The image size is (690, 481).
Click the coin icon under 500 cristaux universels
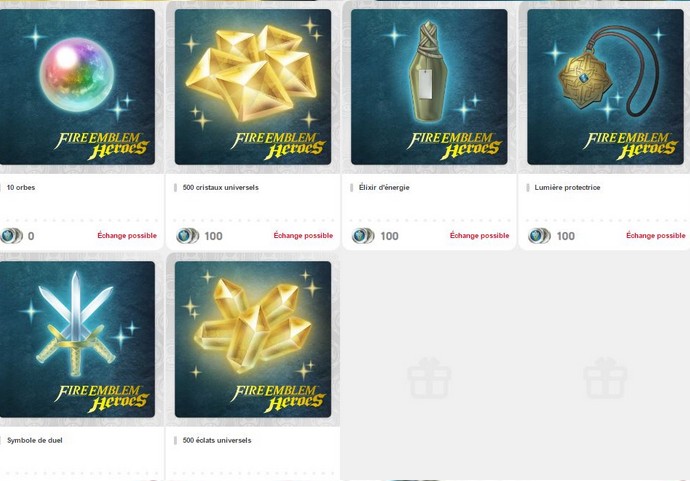pyautogui.click(x=187, y=236)
